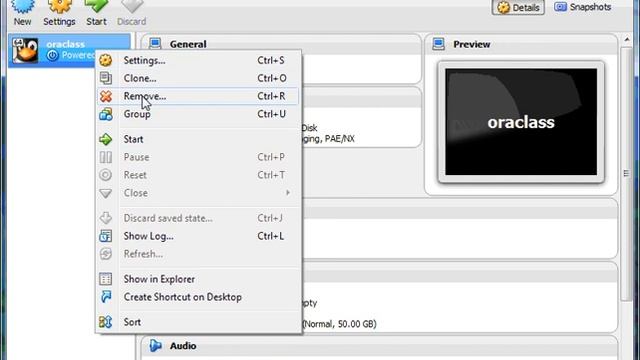Click the red X icon beside Remove...
Screen dimensions: 640x360
click(106, 96)
